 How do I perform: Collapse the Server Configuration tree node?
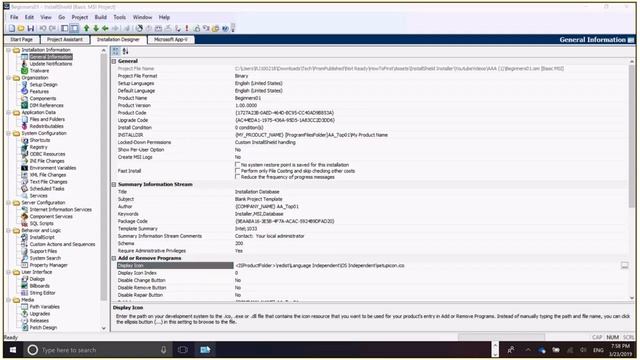[x=9, y=202]
